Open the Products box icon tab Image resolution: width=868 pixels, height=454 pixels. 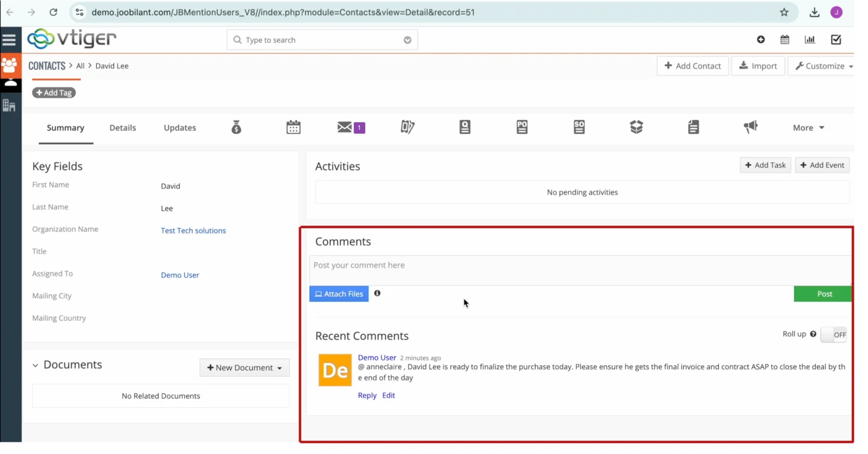pos(636,127)
